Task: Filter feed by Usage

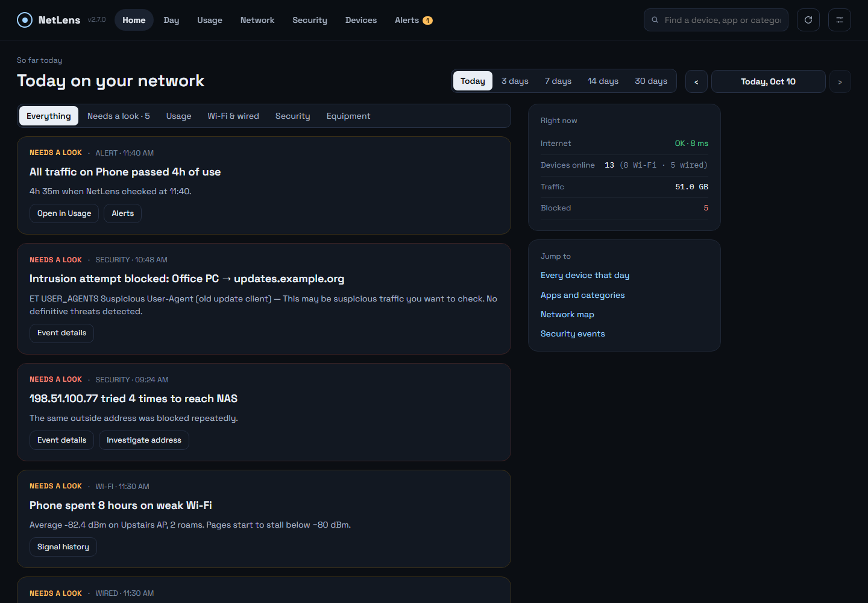Action: point(179,116)
